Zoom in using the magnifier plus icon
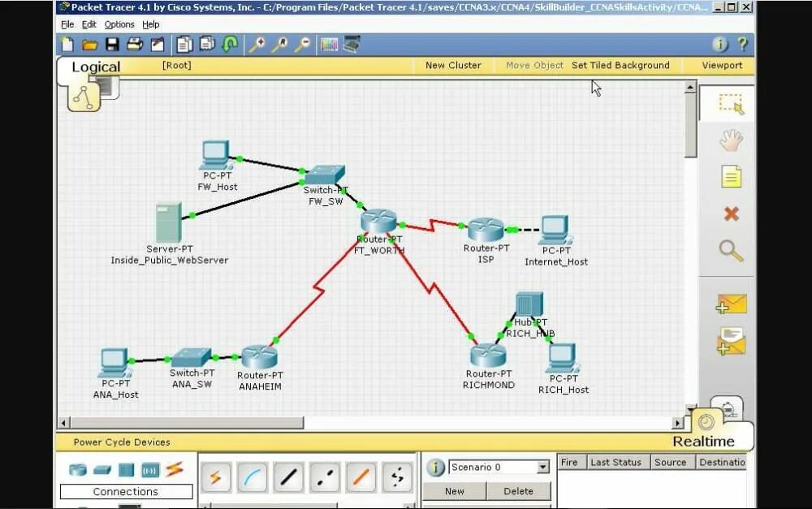 257,45
